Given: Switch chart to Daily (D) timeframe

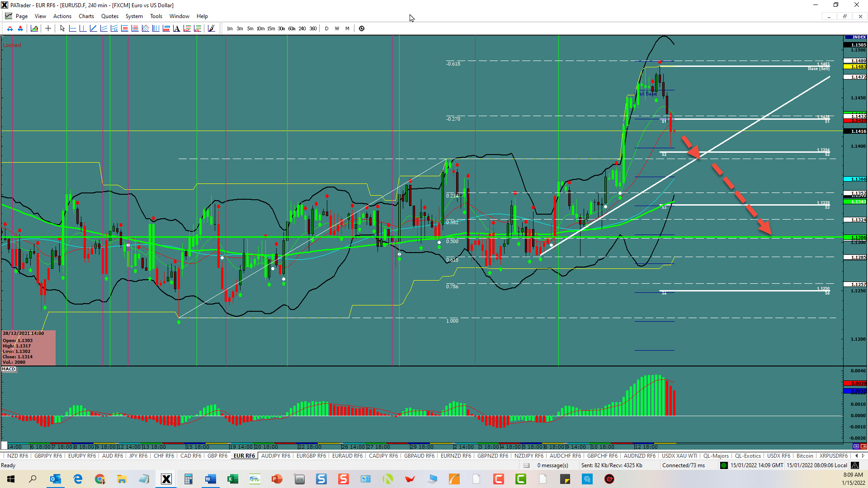Looking at the screenshot, I should [x=327, y=28].
